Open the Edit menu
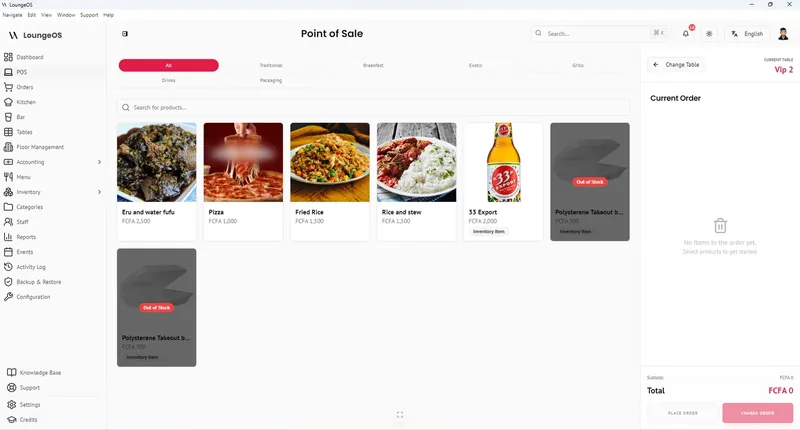This screenshot has height=430, width=800. coord(32,15)
